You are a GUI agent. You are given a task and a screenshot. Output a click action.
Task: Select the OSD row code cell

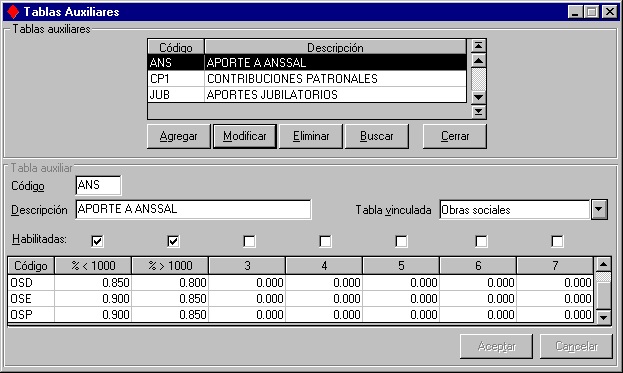31,282
